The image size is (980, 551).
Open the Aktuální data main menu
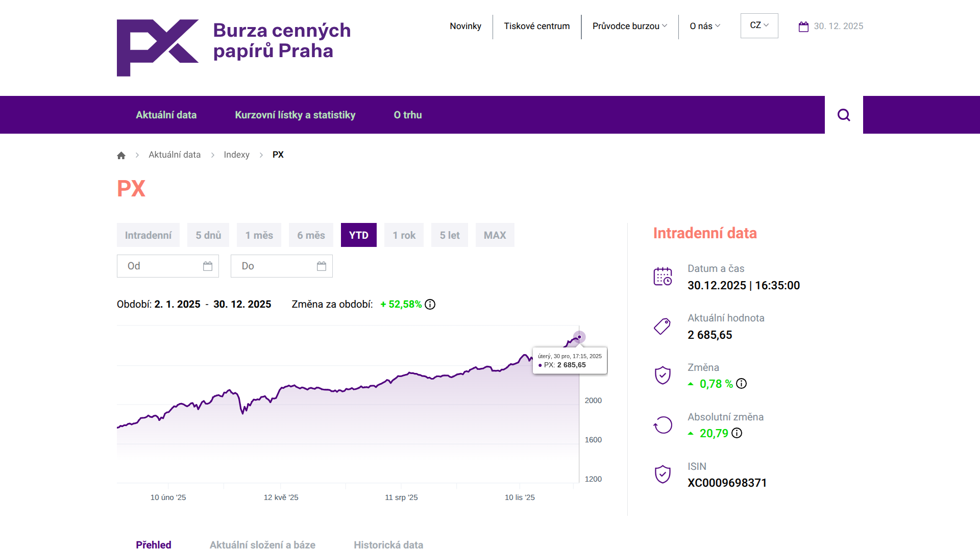click(166, 115)
